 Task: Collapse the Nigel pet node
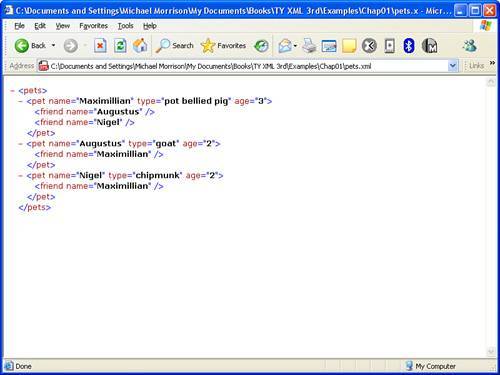click(21, 176)
